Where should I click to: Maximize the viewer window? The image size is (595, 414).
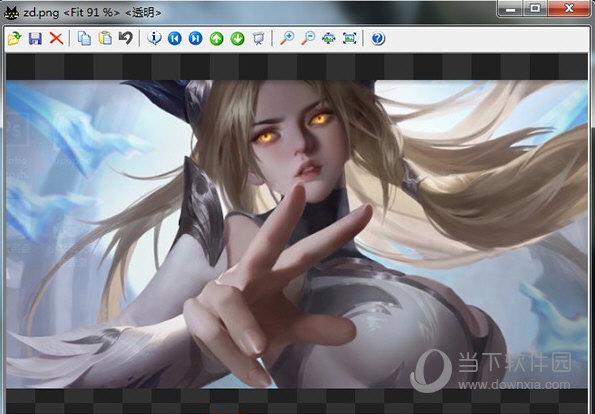click(x=535, y=8)
